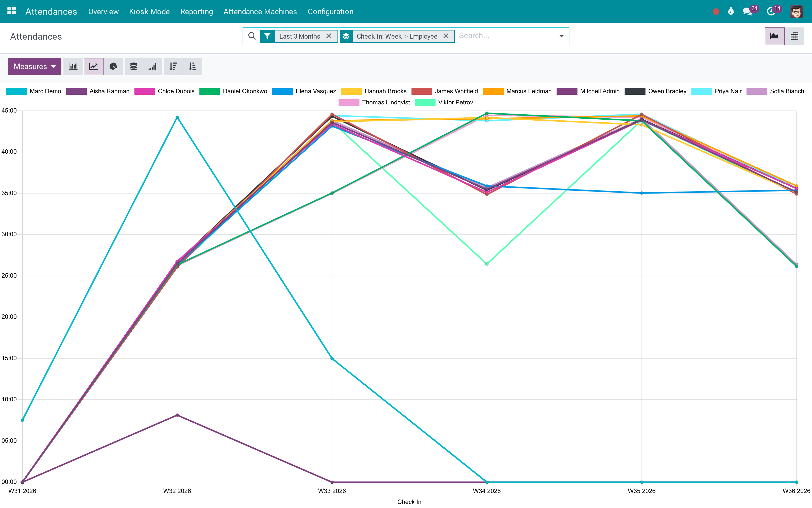This screenshot has width=812, height=508.
Task: Toggle Marc Demo series in legend
Action: [x=33, y=91]
